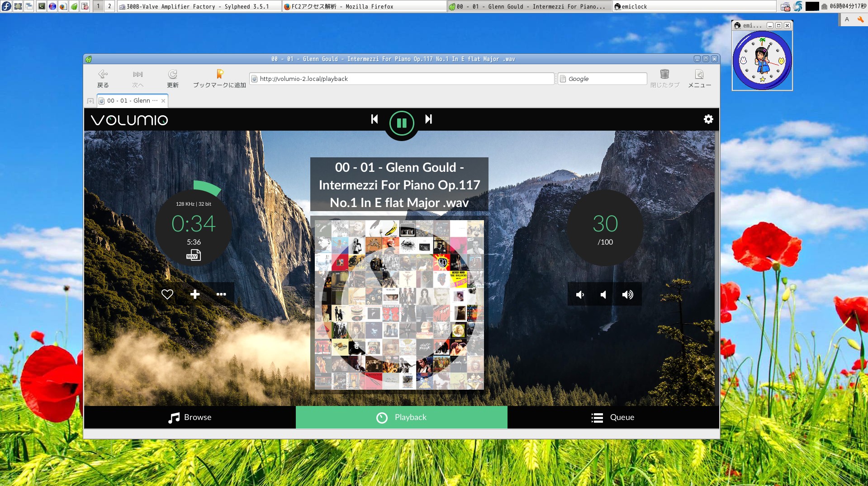Skip to the next track

tap(428, 119)
